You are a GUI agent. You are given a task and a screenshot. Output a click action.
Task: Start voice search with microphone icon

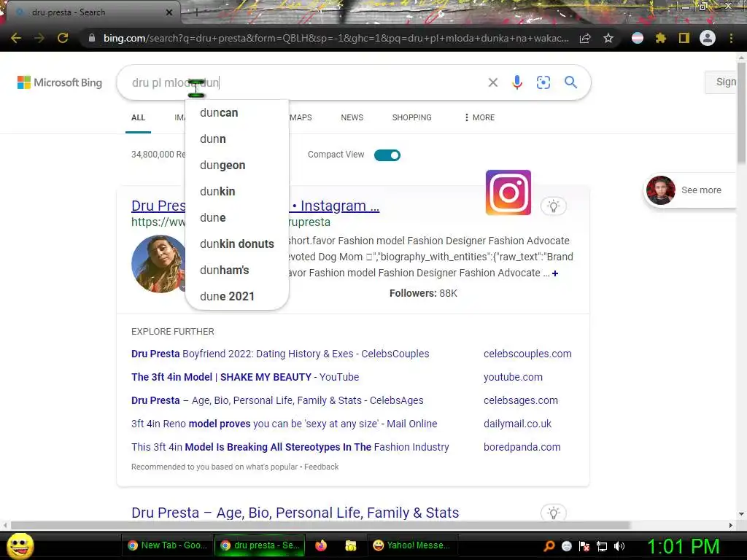pyautogui.click(x=517, y=82)
